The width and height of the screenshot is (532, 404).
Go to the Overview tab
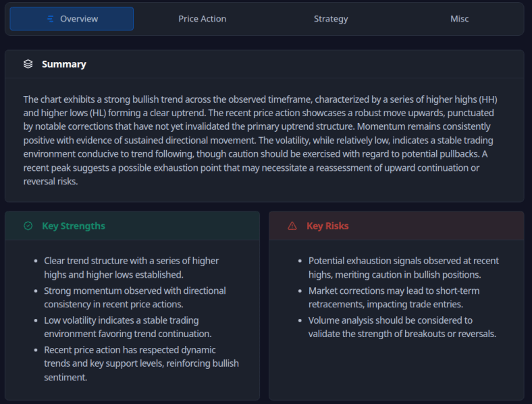[79, 19]
